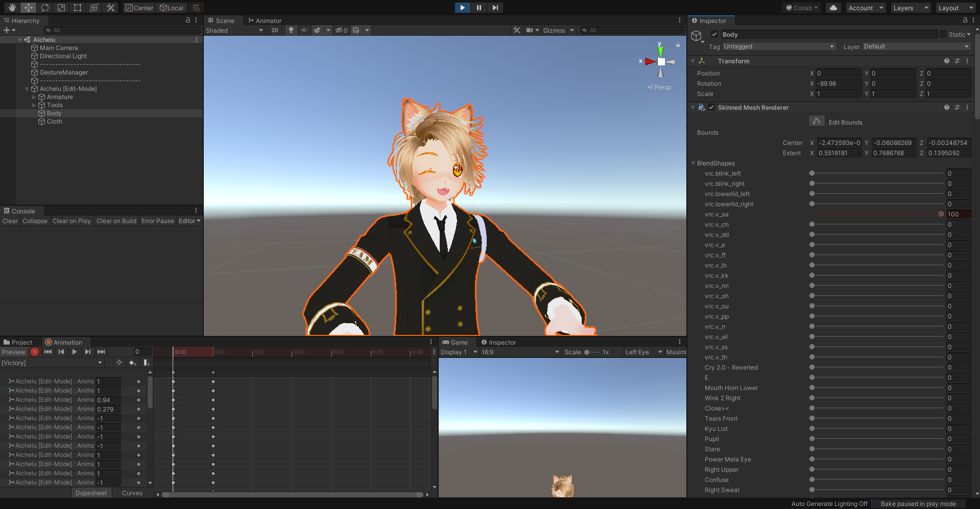Viewport: 980px width, 509px height.
Task: Switch to the Project tab
Action: [18, 342]
